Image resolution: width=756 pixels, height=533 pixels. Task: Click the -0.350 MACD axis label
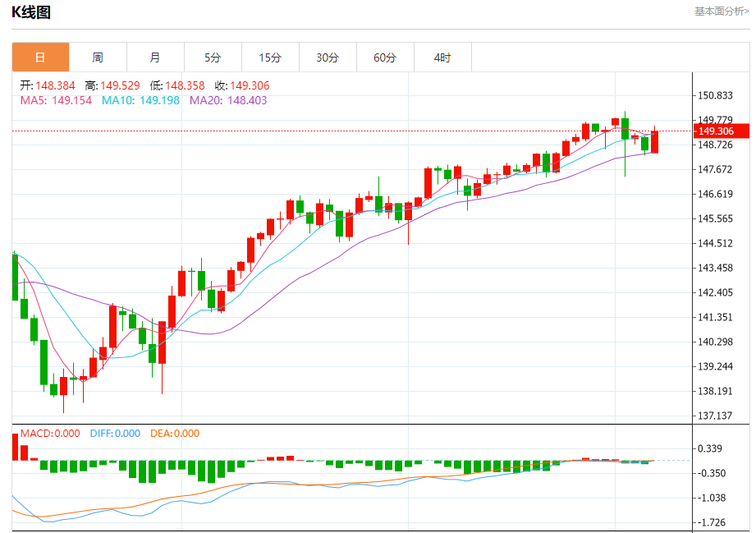[x=712, y=473]
